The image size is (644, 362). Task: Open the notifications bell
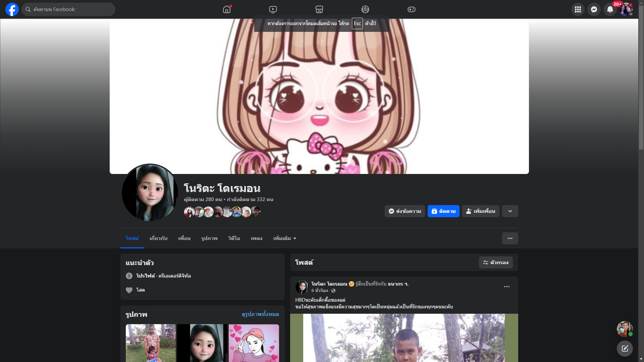pyautogui.click(x=610, y=9)
